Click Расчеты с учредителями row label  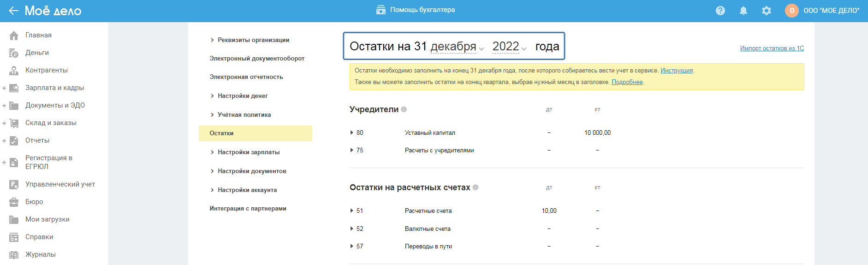pos(440,150)
